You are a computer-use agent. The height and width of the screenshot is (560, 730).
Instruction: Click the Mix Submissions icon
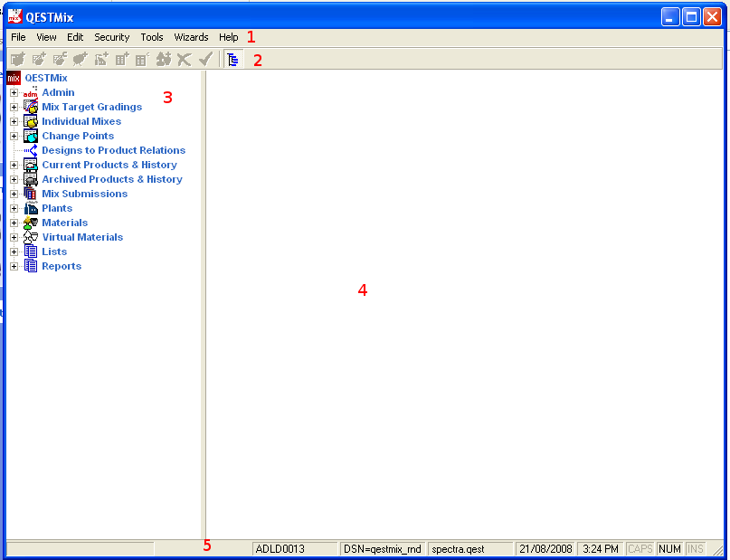point(31,194)
